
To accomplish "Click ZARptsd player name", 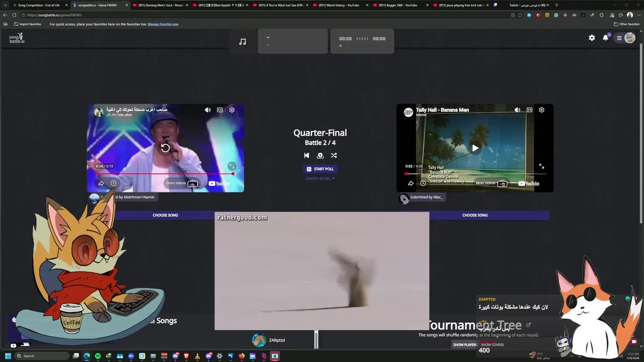I will (x=277, y=340).
